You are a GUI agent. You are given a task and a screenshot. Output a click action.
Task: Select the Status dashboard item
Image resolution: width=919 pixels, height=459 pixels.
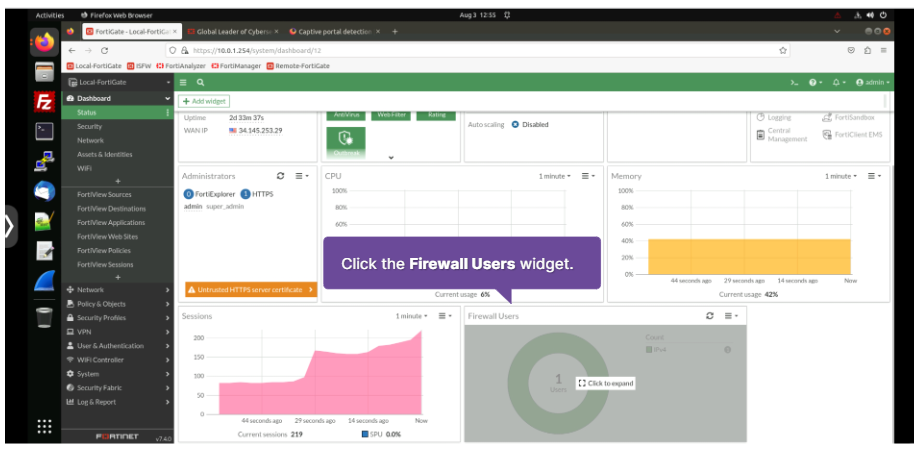pyautogui.click(x=118, y=113)
